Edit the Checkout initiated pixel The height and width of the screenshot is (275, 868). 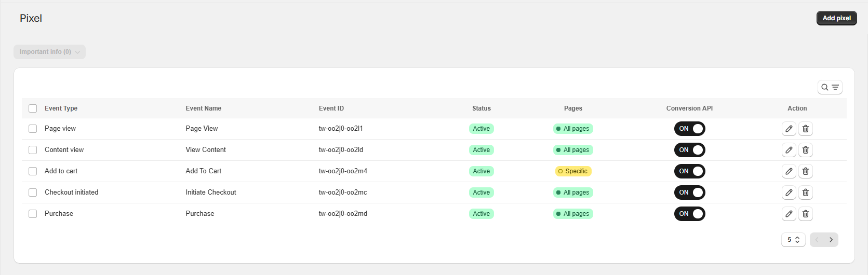(789, 192)
